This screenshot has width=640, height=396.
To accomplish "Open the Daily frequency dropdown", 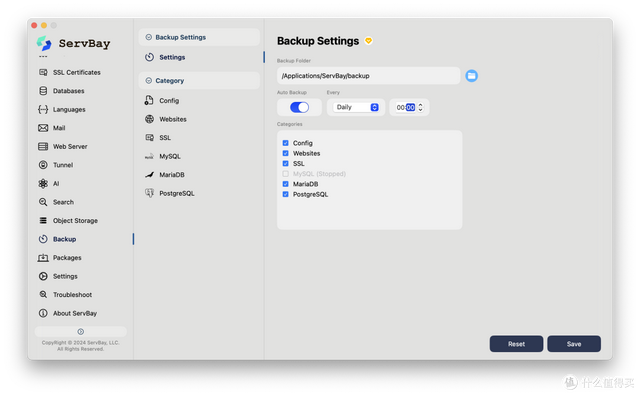I will (x=356, y=107).
